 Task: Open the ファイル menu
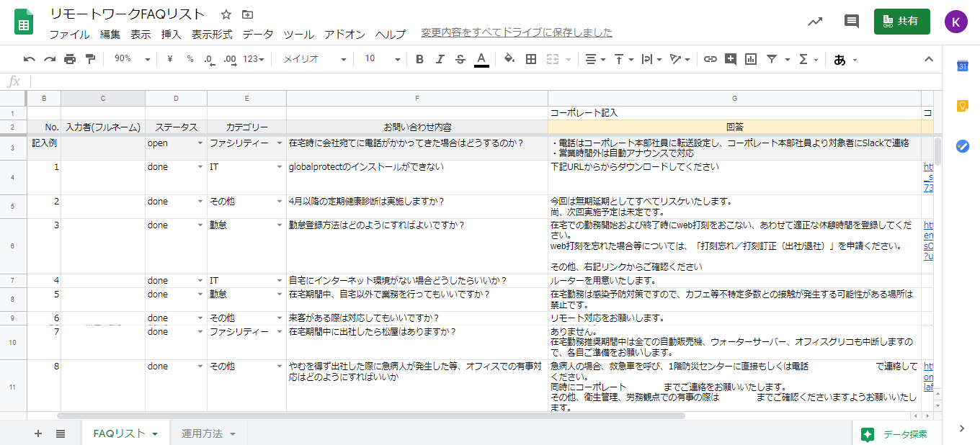[x=69, y=34]
